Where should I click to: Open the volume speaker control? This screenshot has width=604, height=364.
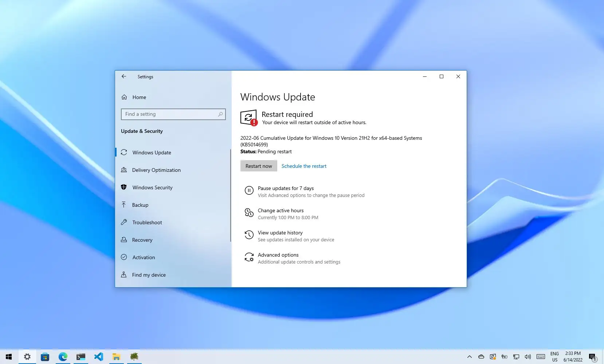point(528,357)
